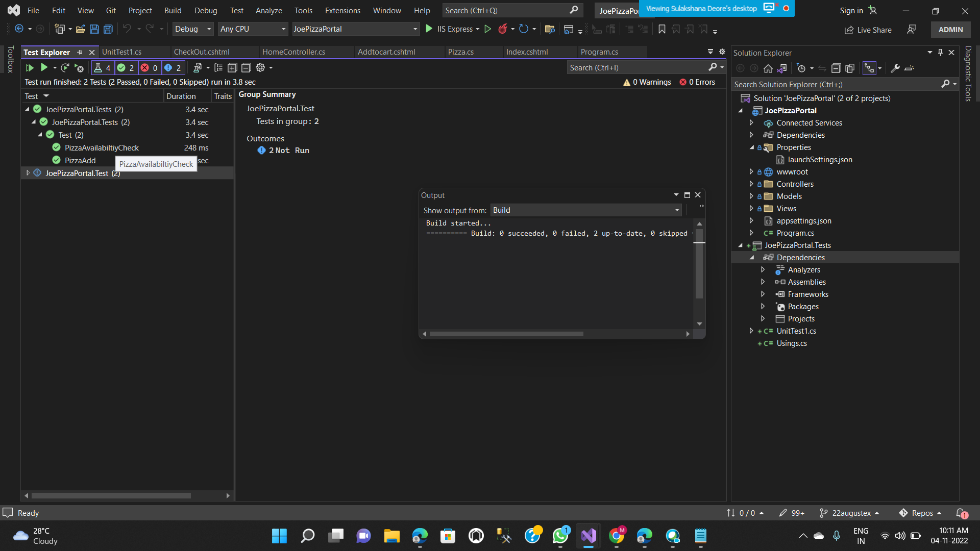Viewport: 980px width, 551px height.
Task: Open the Build menu
Action: point(173,10)
